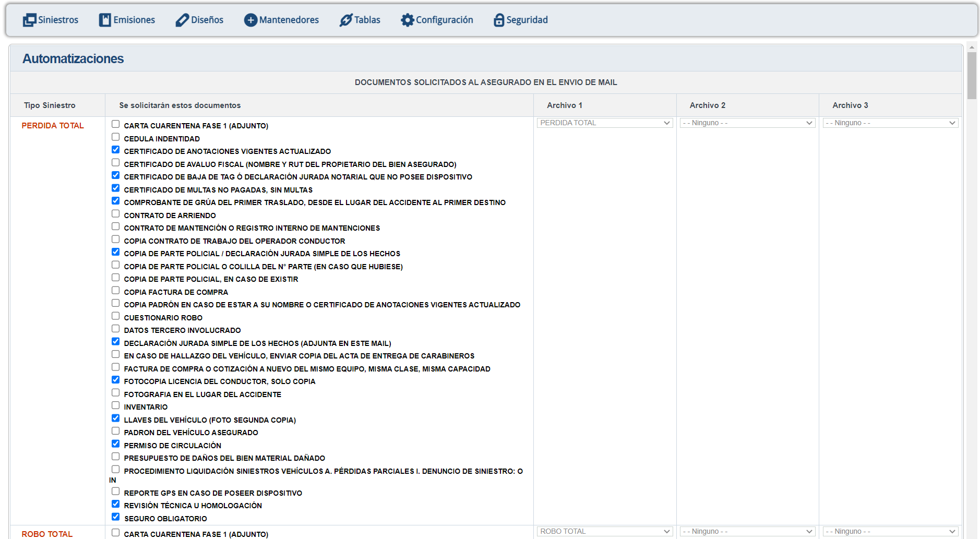This screenshot has height=539, width=980.
Task: Click the Seguridad menu label
Action: click(527, 20)
